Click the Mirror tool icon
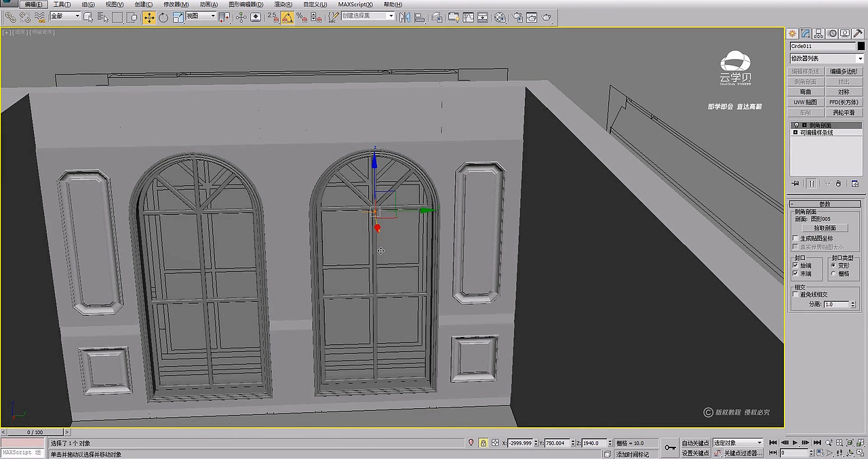This screenshot has width=868, height=459. (x=406, y=16)
